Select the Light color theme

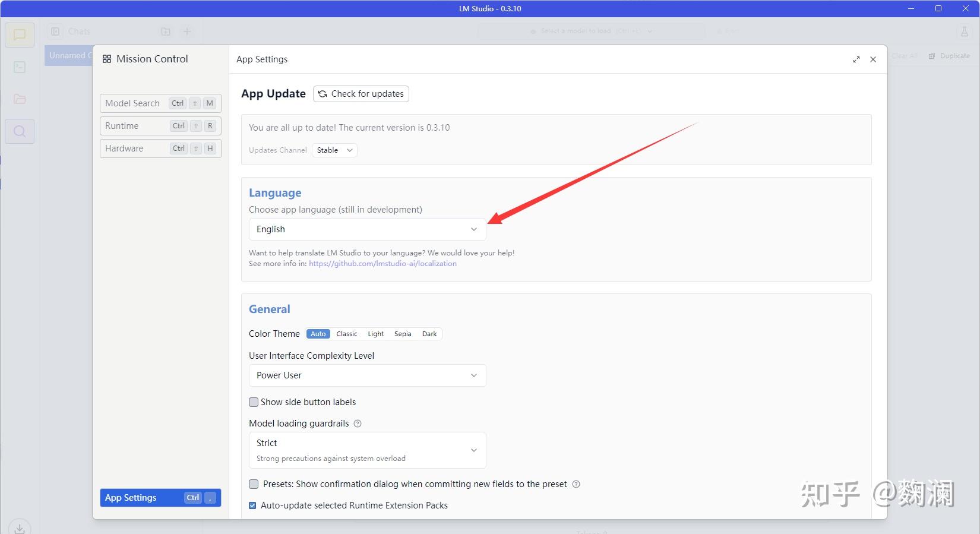point(376,334)
